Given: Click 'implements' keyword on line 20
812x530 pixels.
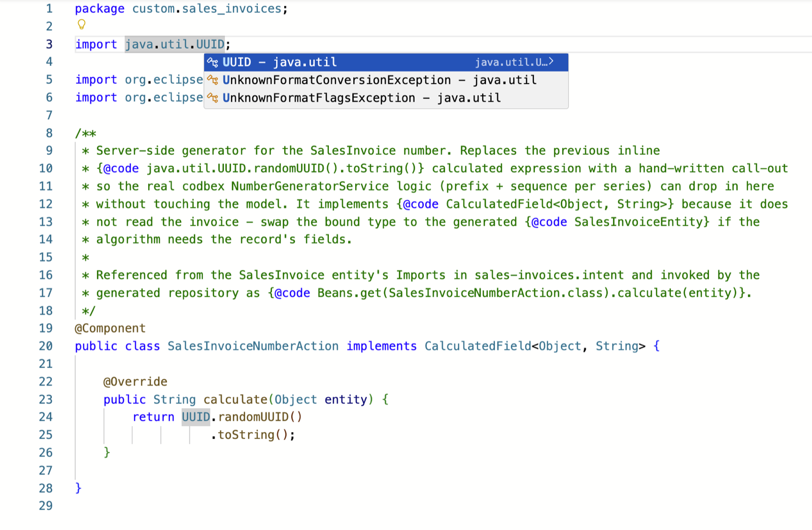Looking at the screenshot, I should click(382, 346).
